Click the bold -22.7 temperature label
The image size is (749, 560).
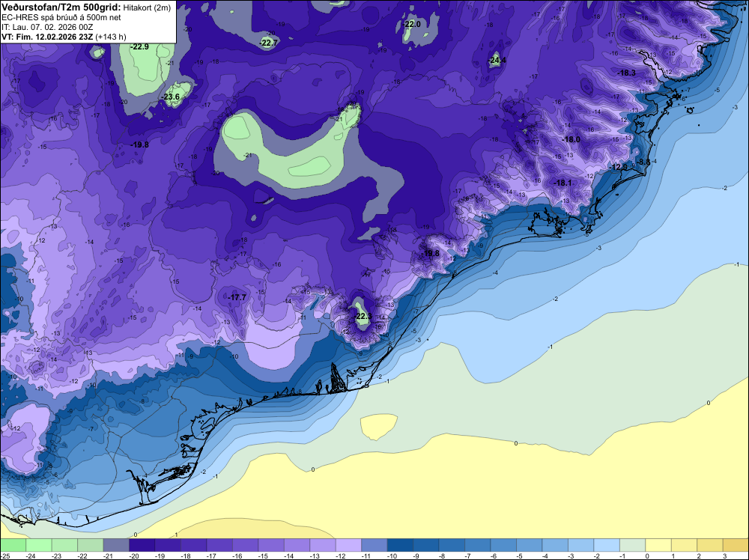point(268,43)
